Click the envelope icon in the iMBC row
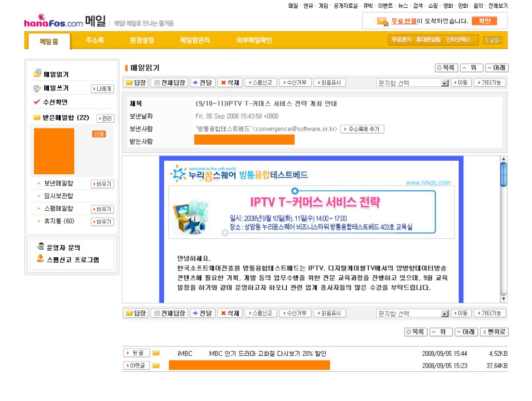This screenshot has width=532, height=401. pos(156,353)
